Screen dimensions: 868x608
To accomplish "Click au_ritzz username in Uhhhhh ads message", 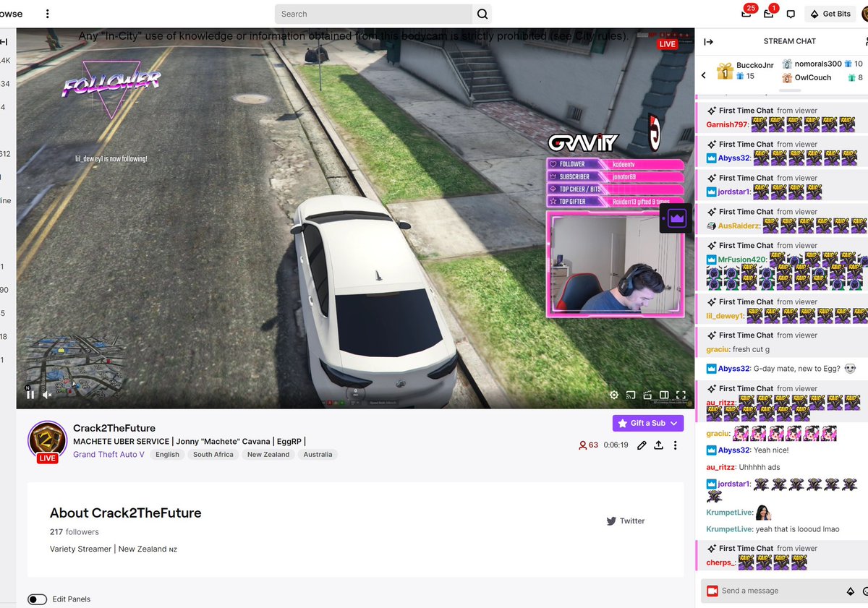I will pyautogui.click(x=720, y=467).
